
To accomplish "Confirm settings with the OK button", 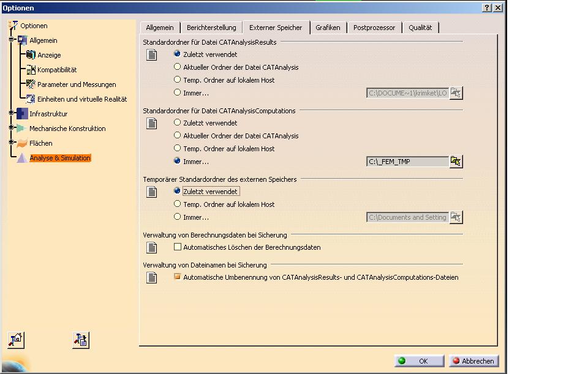I will pos(419,361).
